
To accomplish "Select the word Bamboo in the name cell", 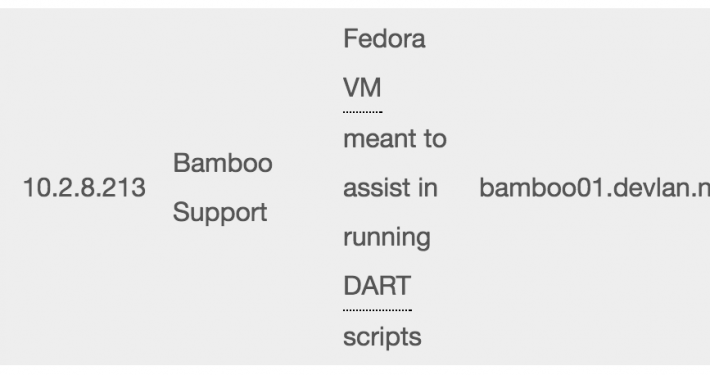I will [222, 163].
